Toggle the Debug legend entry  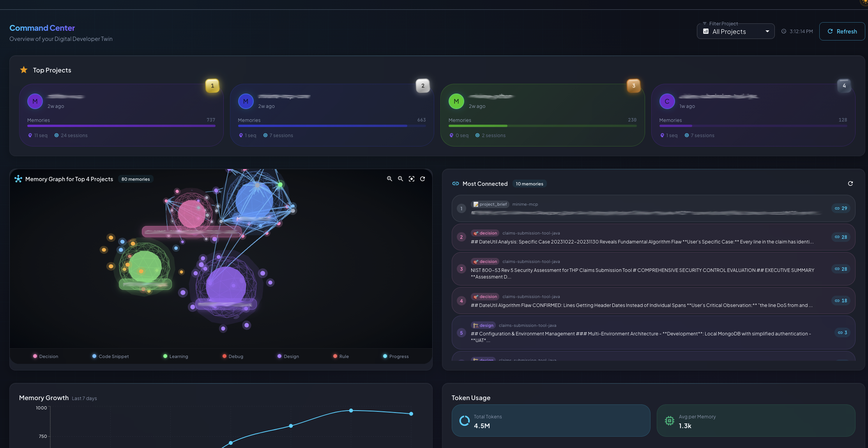pyautogui.click(x=233, y=356)
